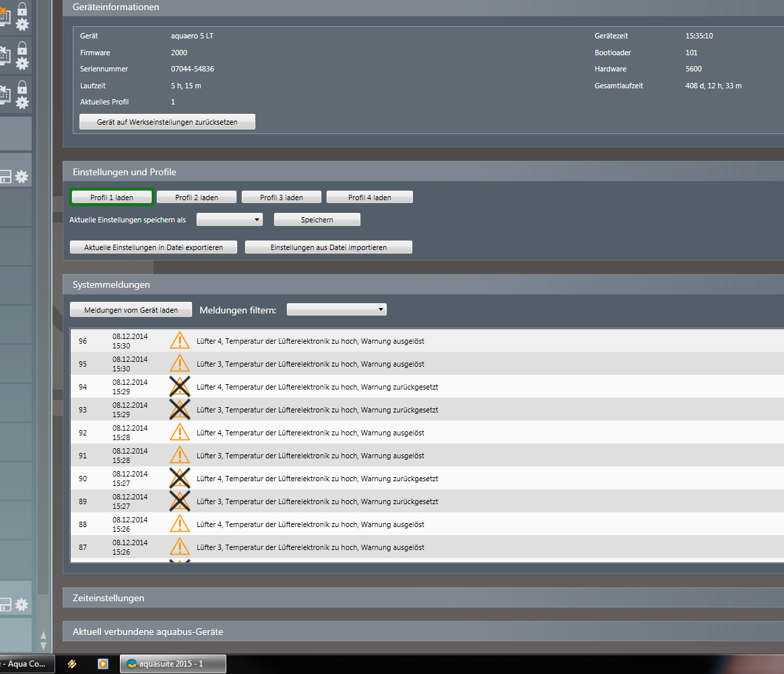
Task: Select message 93 'Lüfter 3 ... Warnung zurückgesetzt'
Action: pos(317,410)
